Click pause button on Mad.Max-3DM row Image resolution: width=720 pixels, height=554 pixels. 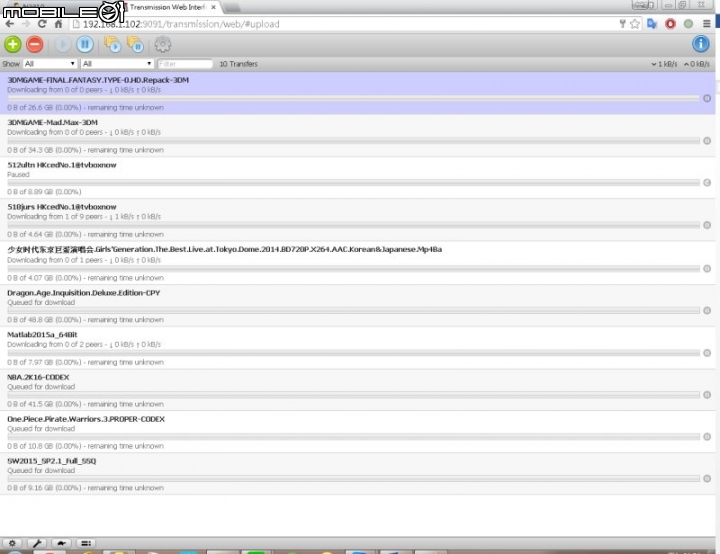707,141
